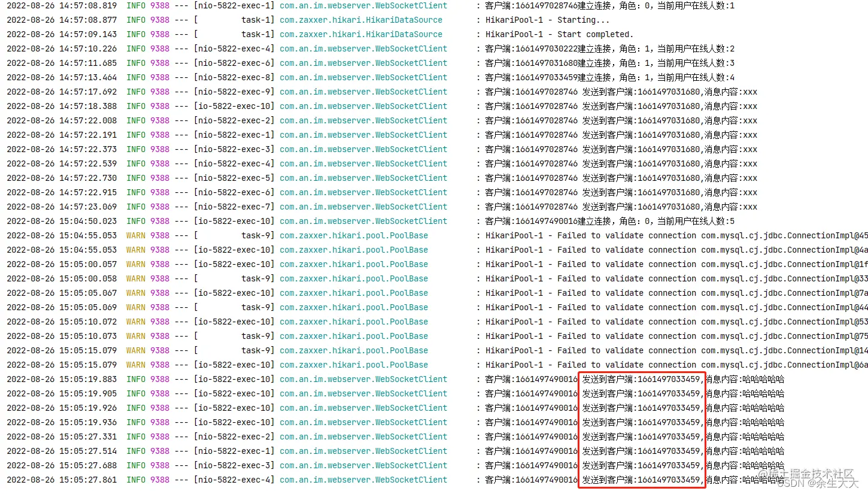
Task: Click the INFO level on the 14:57:22.191 line
Action: pyautogui.click(x=136, y=135)
